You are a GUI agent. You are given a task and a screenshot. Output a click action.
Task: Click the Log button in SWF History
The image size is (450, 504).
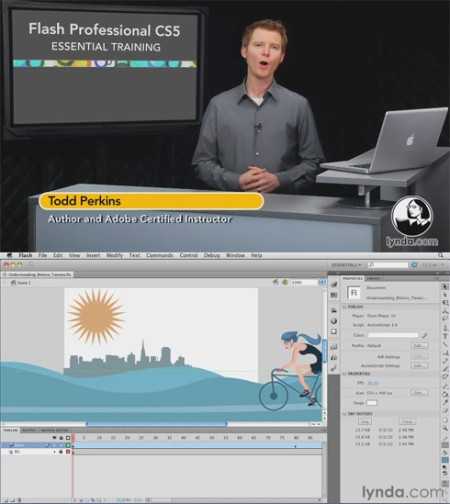click(364, 421)
